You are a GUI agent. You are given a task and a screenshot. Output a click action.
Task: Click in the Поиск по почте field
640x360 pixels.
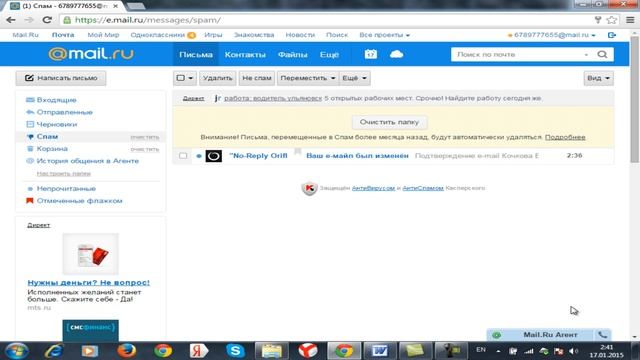click(x=518, y=54)
